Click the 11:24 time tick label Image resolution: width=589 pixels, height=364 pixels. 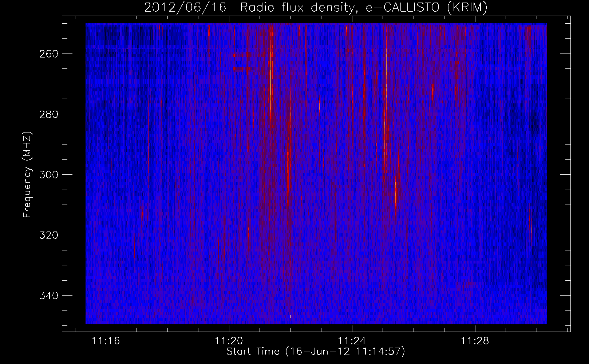pyautogui.click(x=352, y=341)
